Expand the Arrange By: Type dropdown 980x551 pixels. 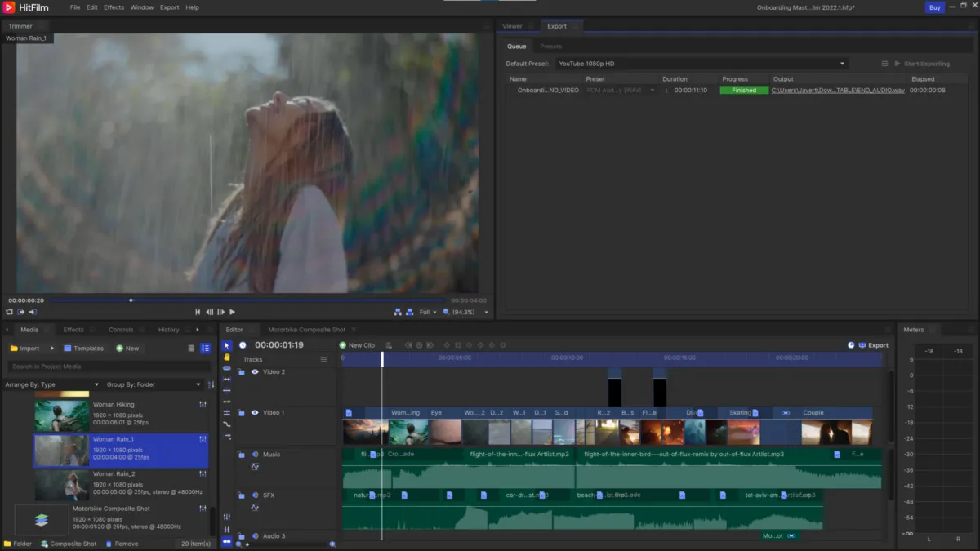tap(52, 384)
